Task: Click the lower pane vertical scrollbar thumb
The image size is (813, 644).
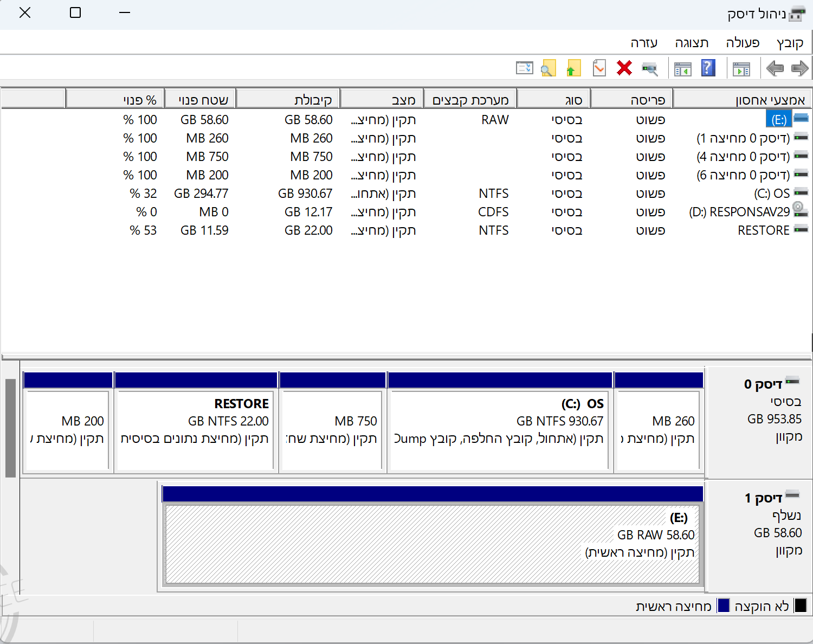Action: (10, 428)
